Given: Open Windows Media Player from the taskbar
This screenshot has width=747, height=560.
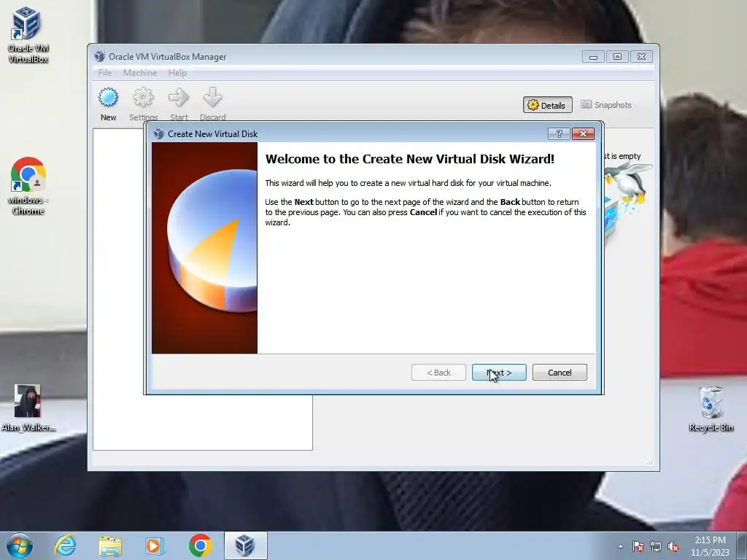Looking at the screenshot, I should tap(155, 545).
